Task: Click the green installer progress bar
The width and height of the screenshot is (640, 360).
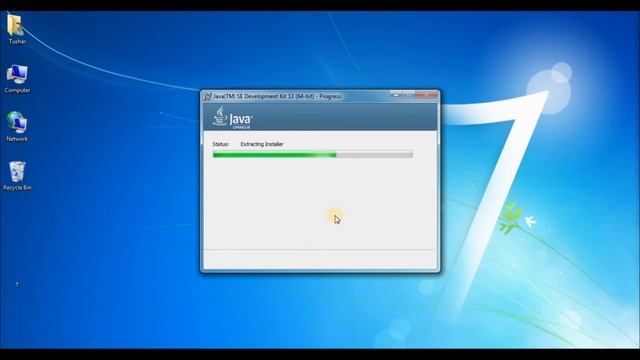Action: (312, 154)
